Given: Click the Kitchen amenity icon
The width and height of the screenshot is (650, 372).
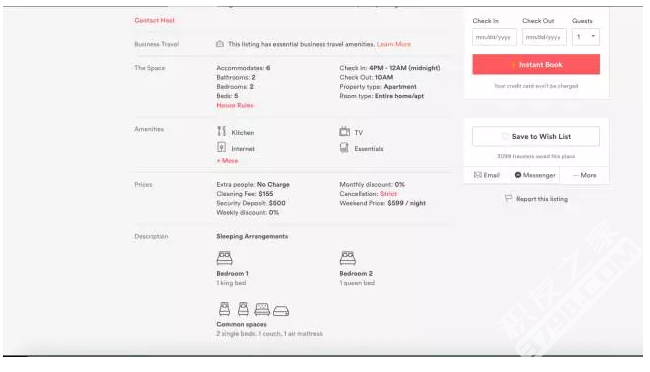Looking at the screenshot, I should pos(221,131).
